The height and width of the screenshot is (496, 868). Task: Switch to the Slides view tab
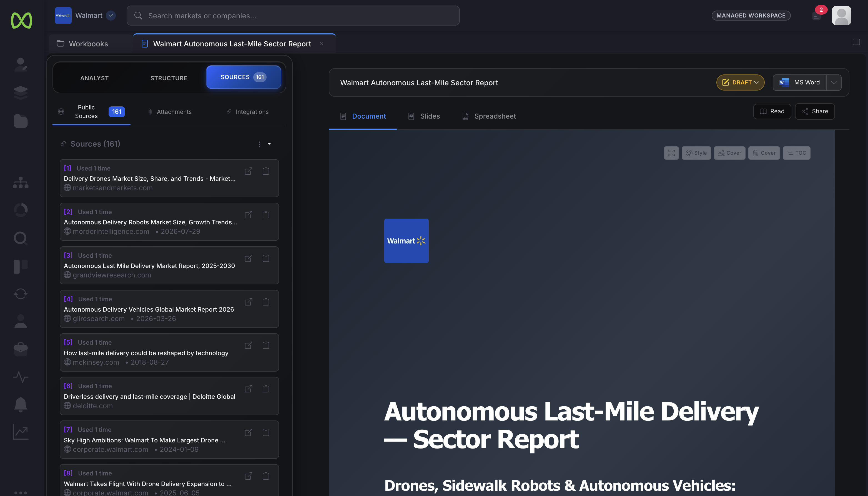point(424,116)
